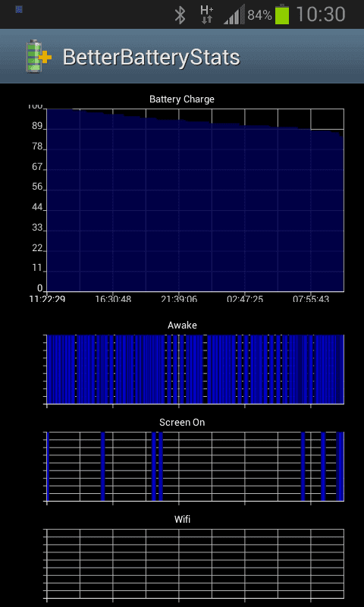Tap the BetterBatteryStats app icon
Image resolution: width=364 pixels, height=607 pixels.
point(38,56)
